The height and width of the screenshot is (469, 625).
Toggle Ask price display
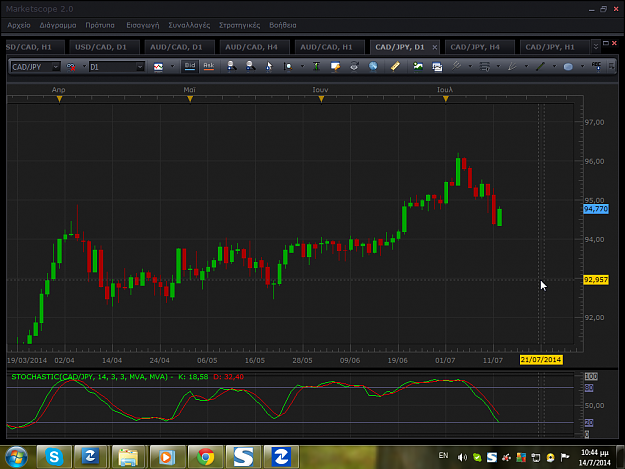click(x=208, y=66)
